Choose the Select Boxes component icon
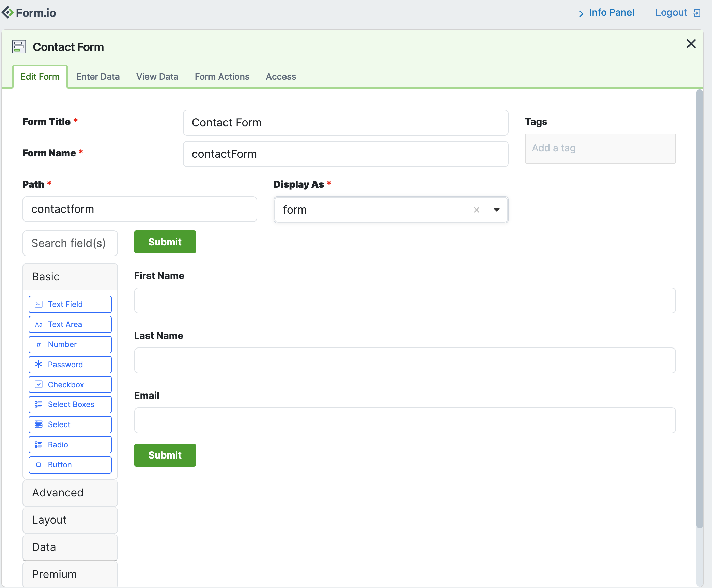The width and height of the screenshot is (712, 588). tap(38, 404)
